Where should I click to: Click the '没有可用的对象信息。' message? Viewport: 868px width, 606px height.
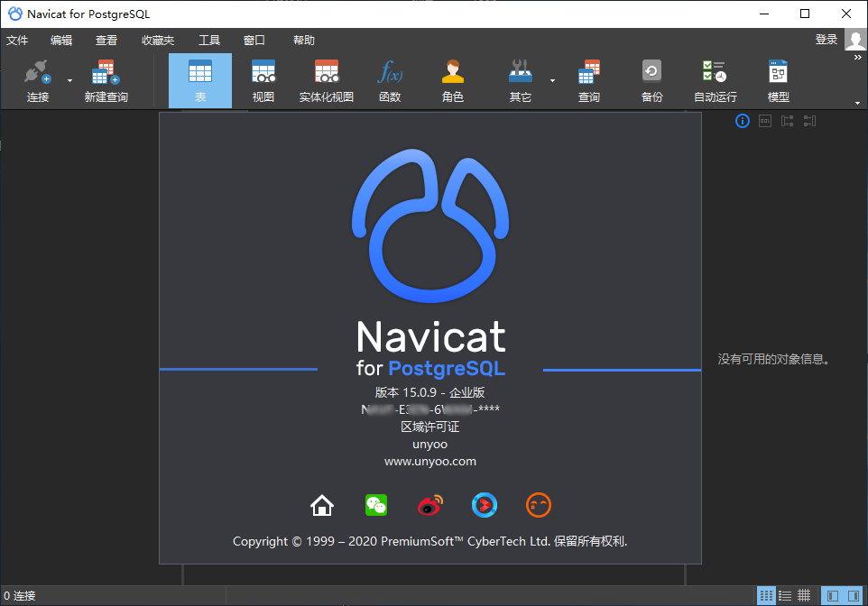[774, 359]
